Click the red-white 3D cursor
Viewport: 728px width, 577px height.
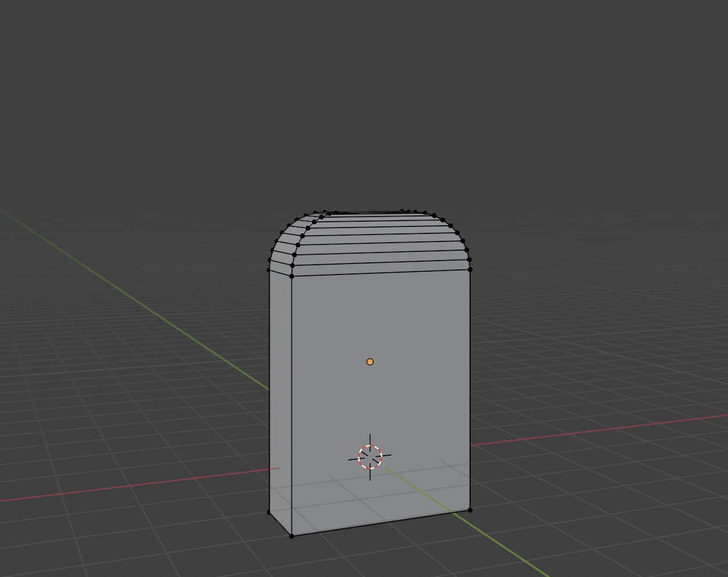pyautogui.click(x=370, y=457)
